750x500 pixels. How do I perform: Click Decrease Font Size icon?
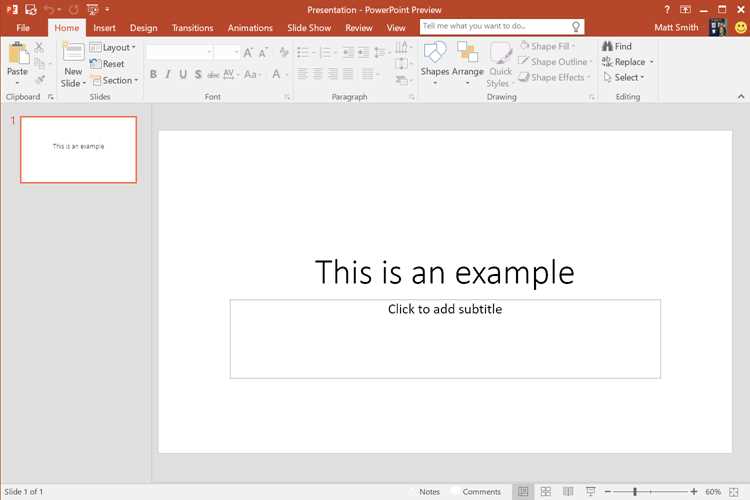click(263, 53)
